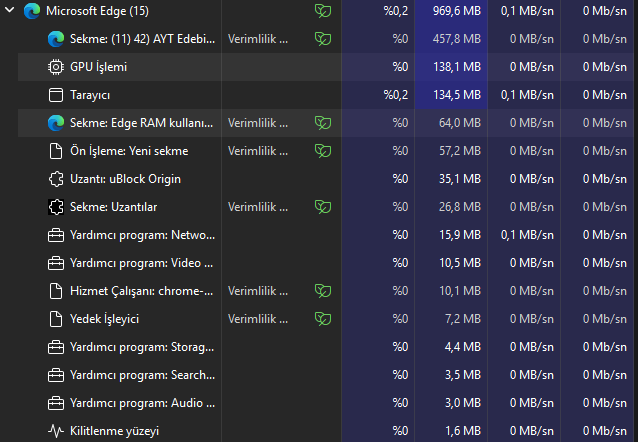Image resolution: width=638 pixels, height=442 pixels.
Task: Select the Yardımcı program: Storage process
Action: point(141,347)
